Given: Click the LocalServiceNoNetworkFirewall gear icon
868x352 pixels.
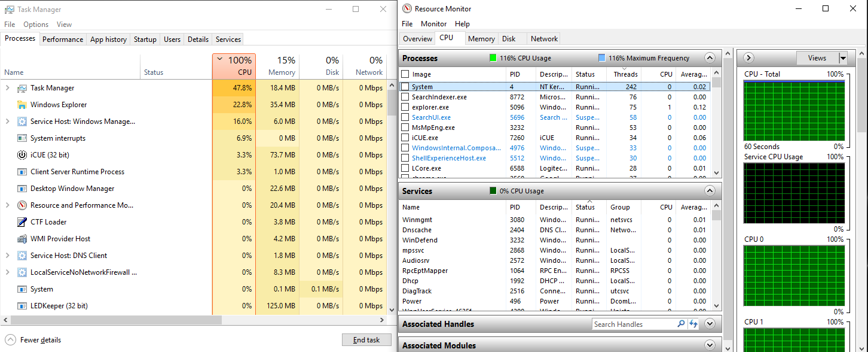Looking at the screenshot, I should 22,272.
